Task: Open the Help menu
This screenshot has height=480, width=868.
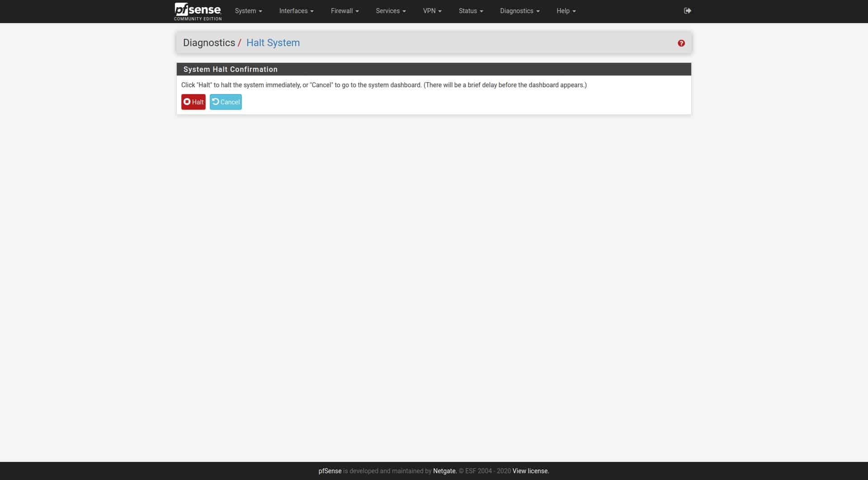Action: click(x=566, y=11)
